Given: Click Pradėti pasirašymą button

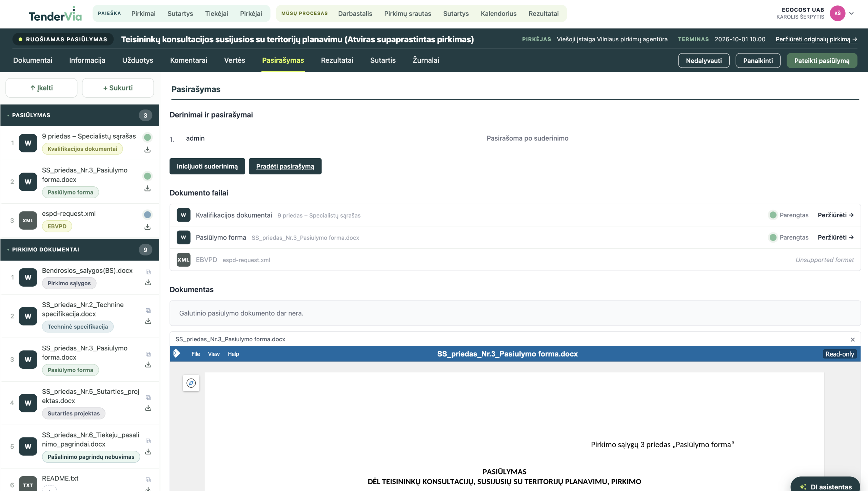Looking at the screenshot, I should [x=285, y=166].
